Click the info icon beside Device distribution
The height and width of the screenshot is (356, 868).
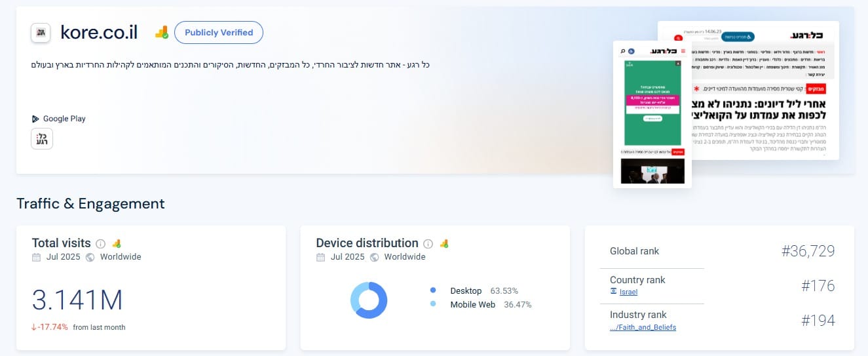428,243
